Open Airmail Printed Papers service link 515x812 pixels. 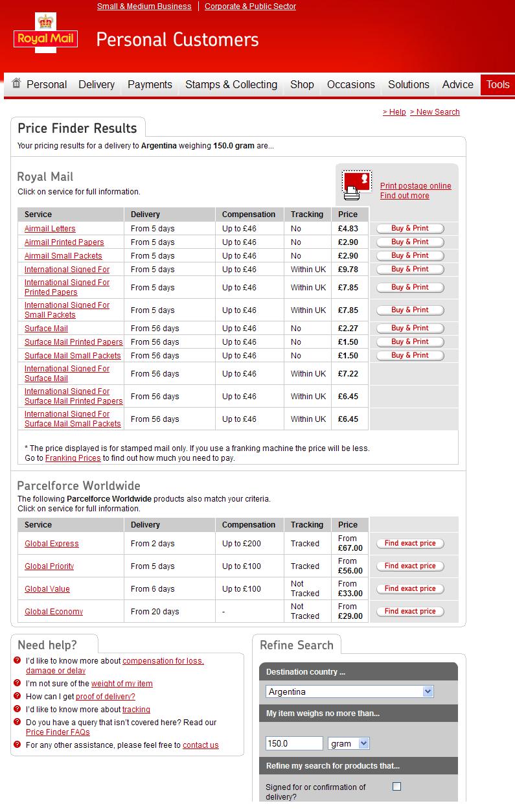(64, 242)
